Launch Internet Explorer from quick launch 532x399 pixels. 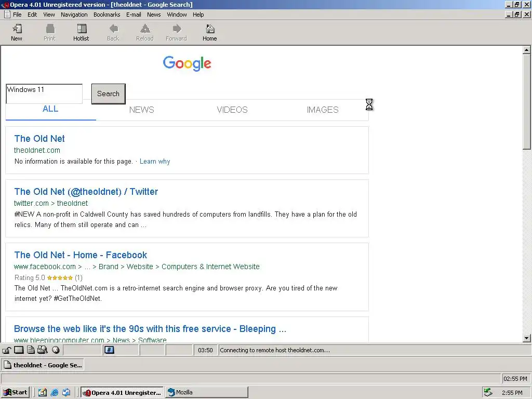tap(54, 392)
